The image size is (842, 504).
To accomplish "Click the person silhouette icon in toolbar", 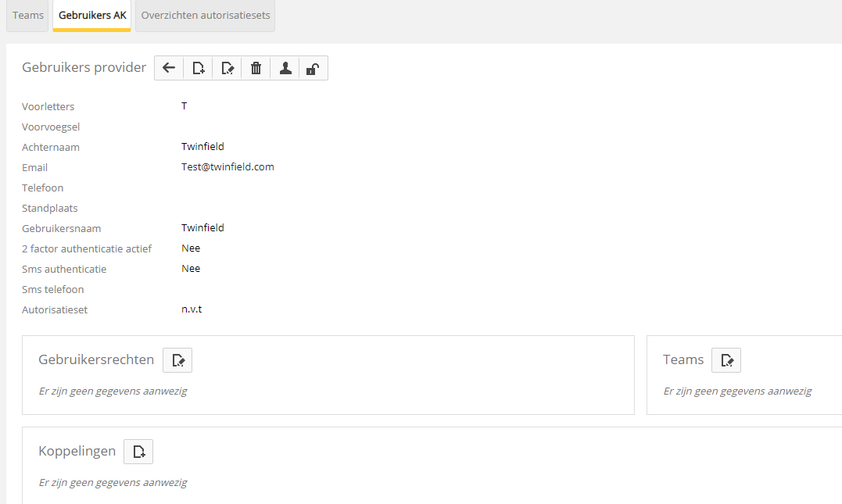I will 285,68.
